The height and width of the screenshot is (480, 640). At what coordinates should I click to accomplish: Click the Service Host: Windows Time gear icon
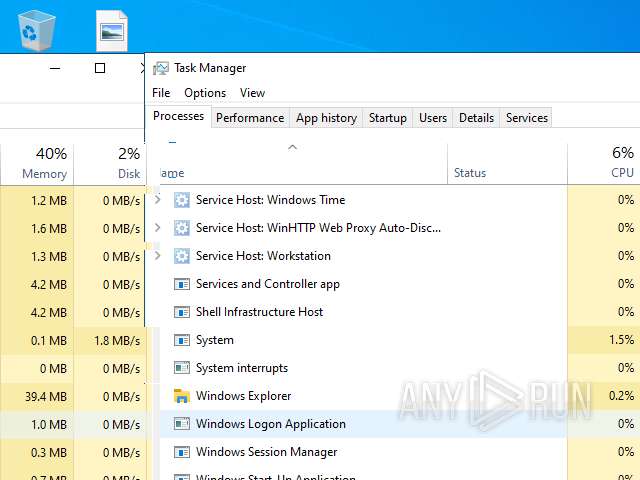coord(182,200)
